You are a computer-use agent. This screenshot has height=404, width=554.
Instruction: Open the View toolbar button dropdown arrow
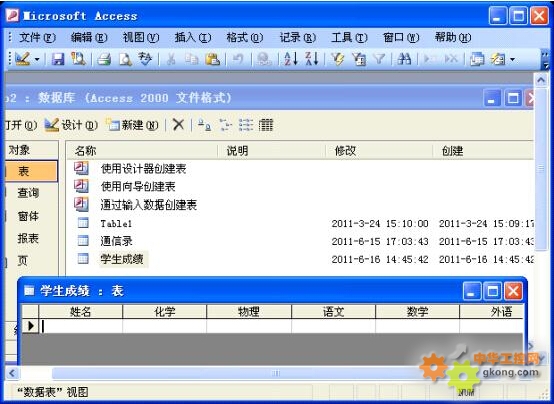coord(37,59)
